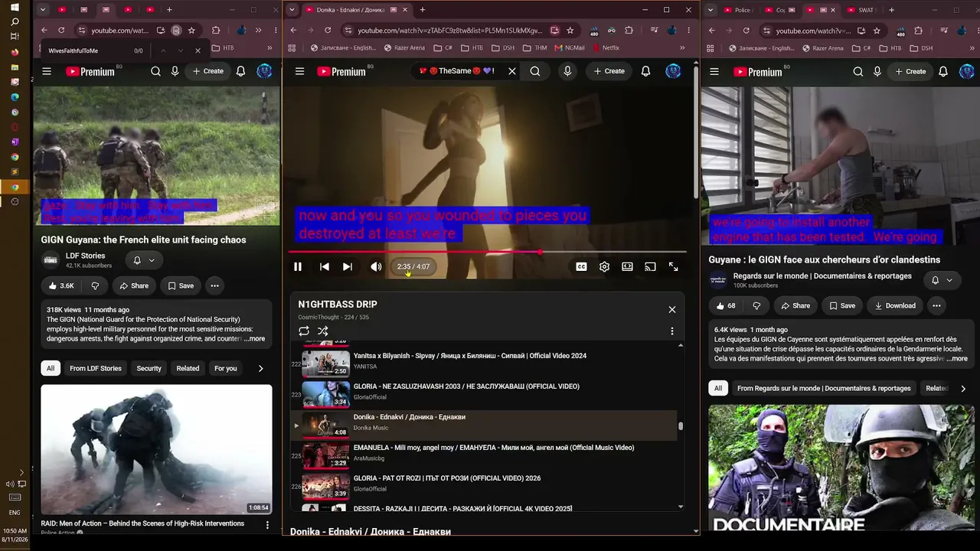Screen dimensions: 980x551
Task: Enter fullscreen on the middle video player
Action: pos(674,266)
